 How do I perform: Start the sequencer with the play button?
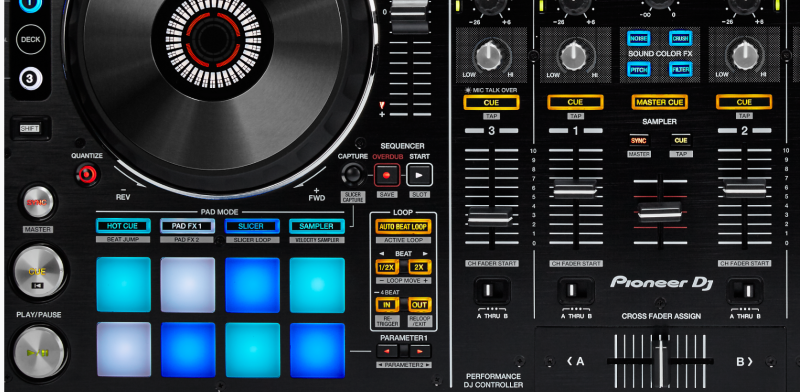[419, 175]
